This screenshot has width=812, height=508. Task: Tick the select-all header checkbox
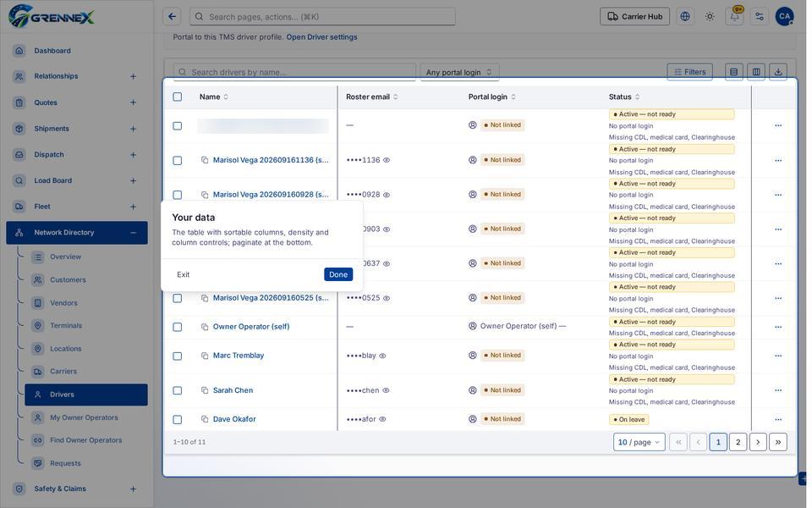(x=177, y=97)
